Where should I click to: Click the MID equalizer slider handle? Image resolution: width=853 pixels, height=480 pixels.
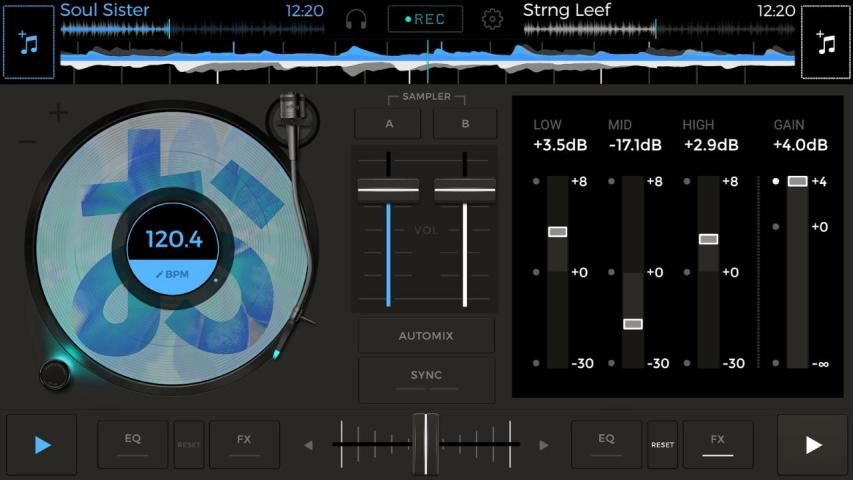tap(633, 324)
